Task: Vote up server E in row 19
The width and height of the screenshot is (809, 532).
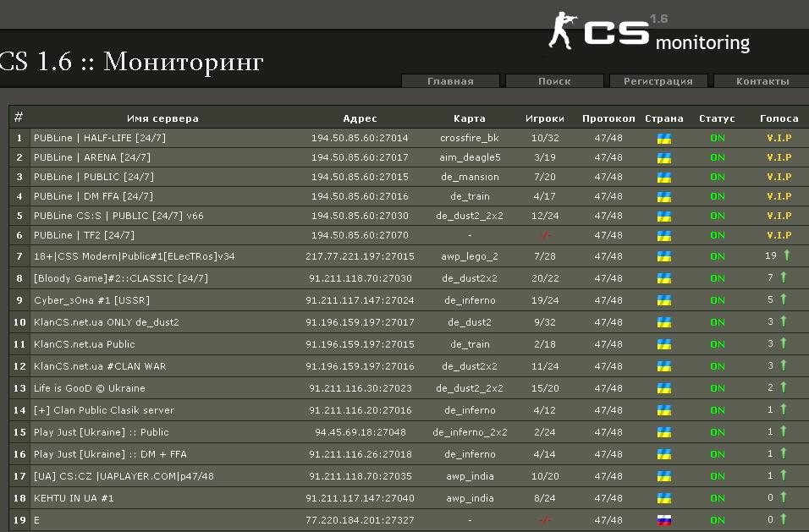Action: (x=784, y=519)
